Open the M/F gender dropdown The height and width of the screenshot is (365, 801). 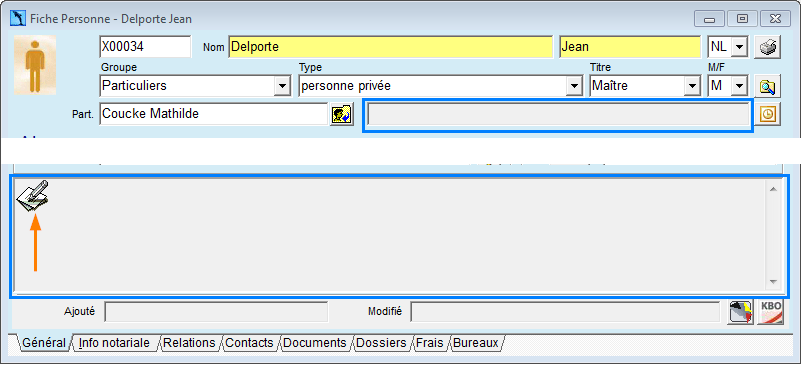pos(739,86)
